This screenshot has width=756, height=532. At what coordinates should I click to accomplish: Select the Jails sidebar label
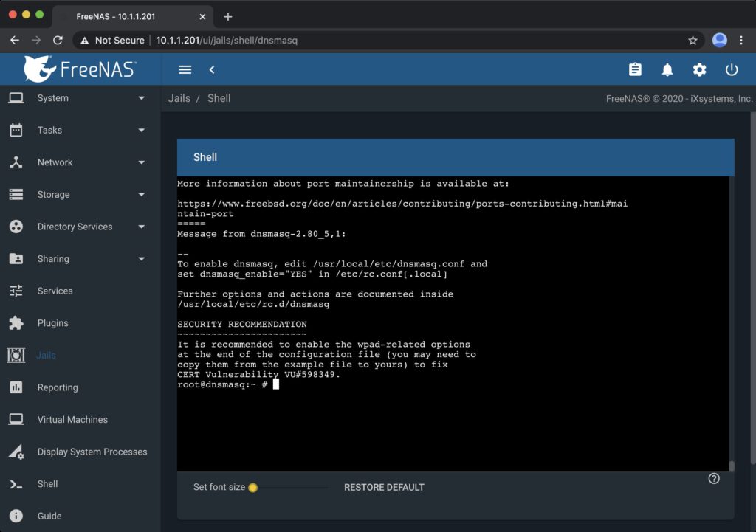47,355
